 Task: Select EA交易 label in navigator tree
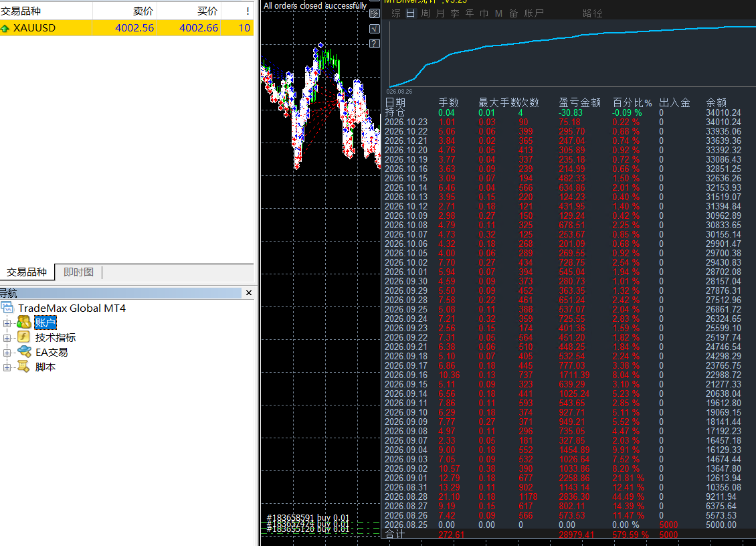(52, 353)
